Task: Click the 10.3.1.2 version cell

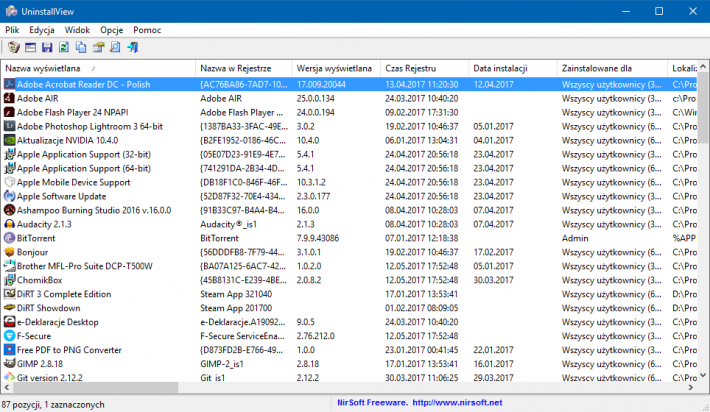Action: click(x=311, y=182)
